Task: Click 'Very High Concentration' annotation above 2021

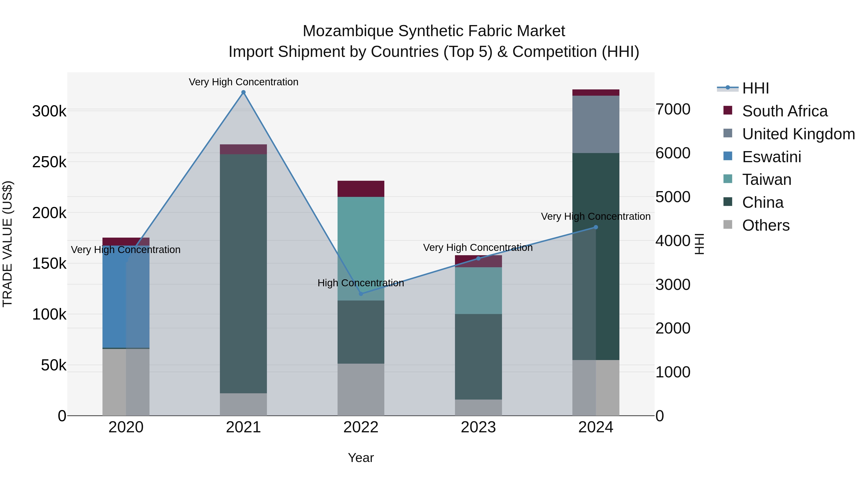Action: pyautogui.click(x=243, y=82)
